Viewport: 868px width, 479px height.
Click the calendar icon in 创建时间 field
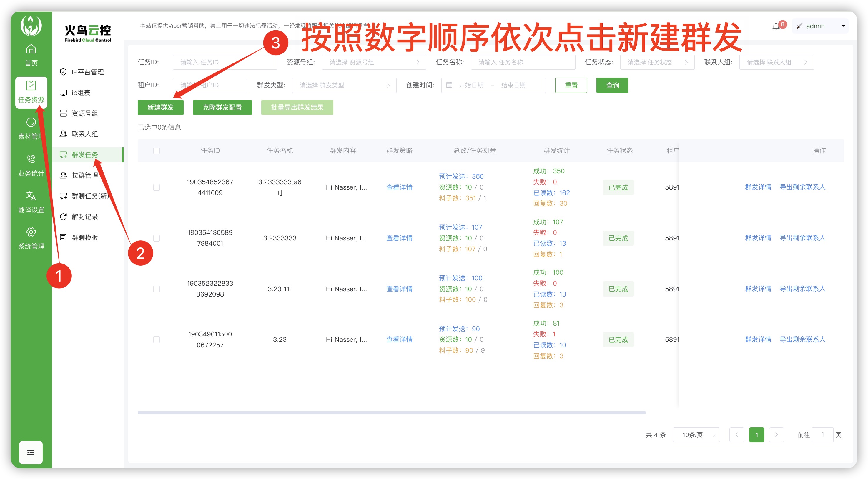(x=449, y=85)
